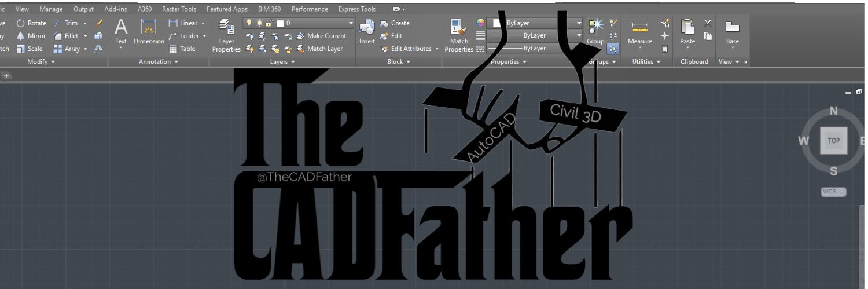This screenshot has width=868, height=289.
Task: Switch to the Express Tools tab
Action: pyautogui.click(x=356, y=9)
